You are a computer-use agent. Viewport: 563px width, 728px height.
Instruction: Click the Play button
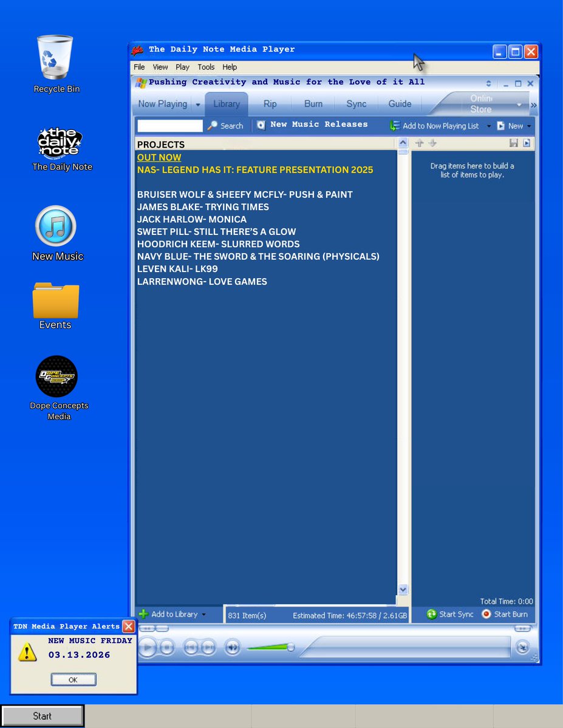(147, 647)
